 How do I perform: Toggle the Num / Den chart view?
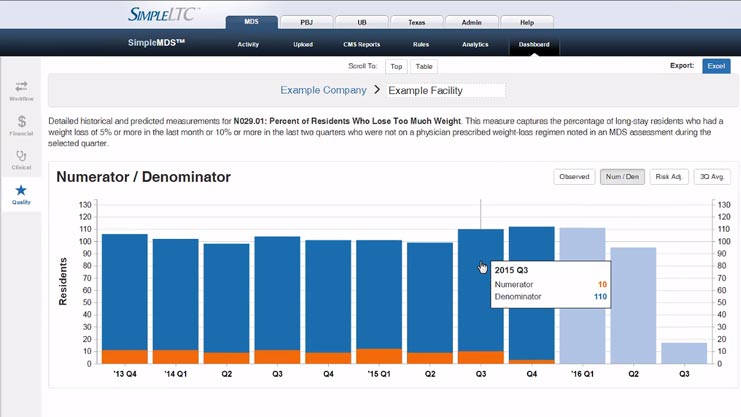coord(622,177)
